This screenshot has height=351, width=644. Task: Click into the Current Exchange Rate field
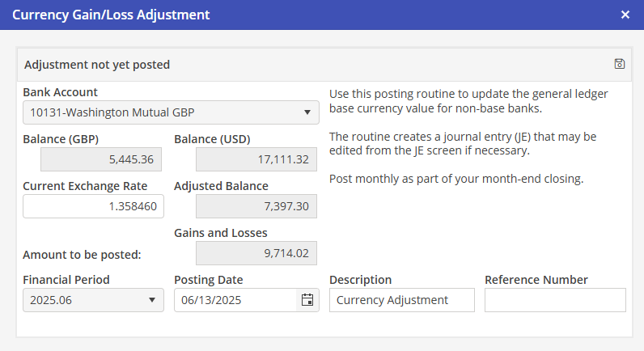coord(93,206)
